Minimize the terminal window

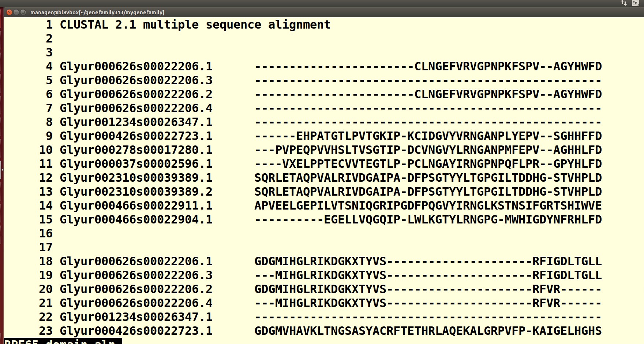16,12
